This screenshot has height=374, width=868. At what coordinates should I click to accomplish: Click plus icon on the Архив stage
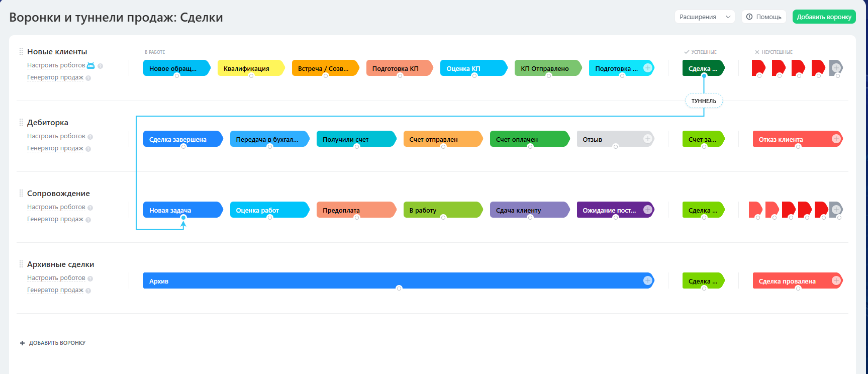tap(648, 280)
